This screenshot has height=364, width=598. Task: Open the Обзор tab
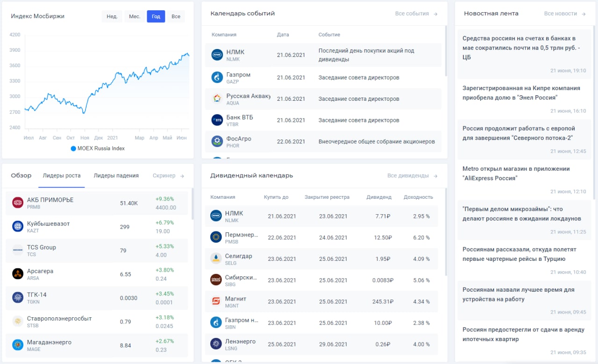tap(21, 175)
